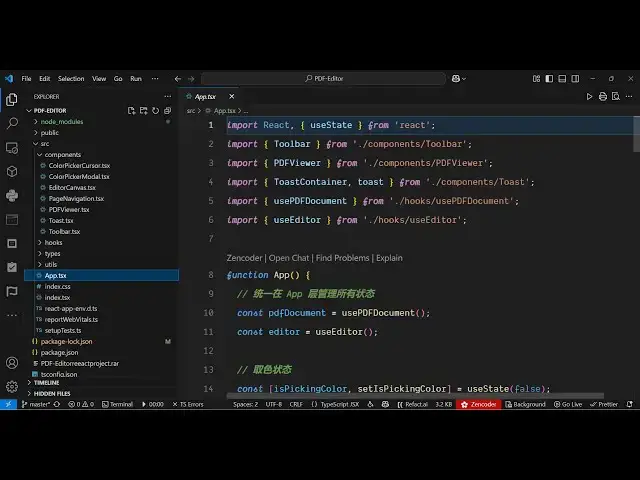The image size is (640, 480).
Task: Open the Copilot chat dropdown in title bar
Action: coord(459,78)
